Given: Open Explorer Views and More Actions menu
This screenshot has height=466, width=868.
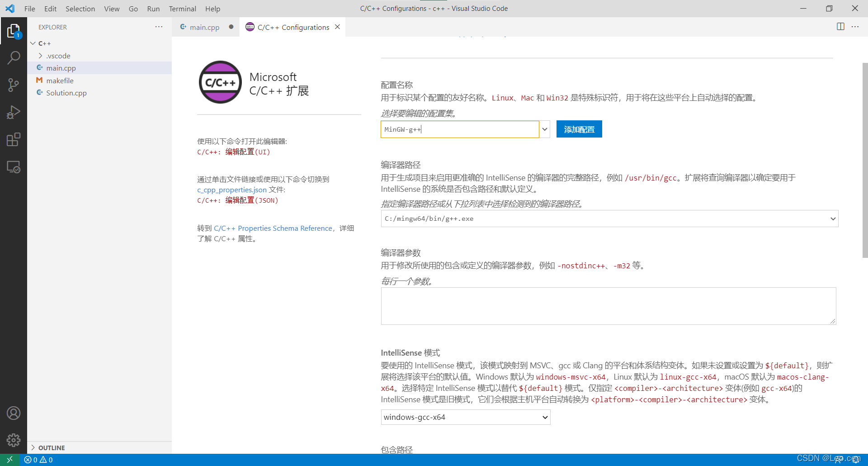Looking at the screenshot, I should [x=159, y=27].
